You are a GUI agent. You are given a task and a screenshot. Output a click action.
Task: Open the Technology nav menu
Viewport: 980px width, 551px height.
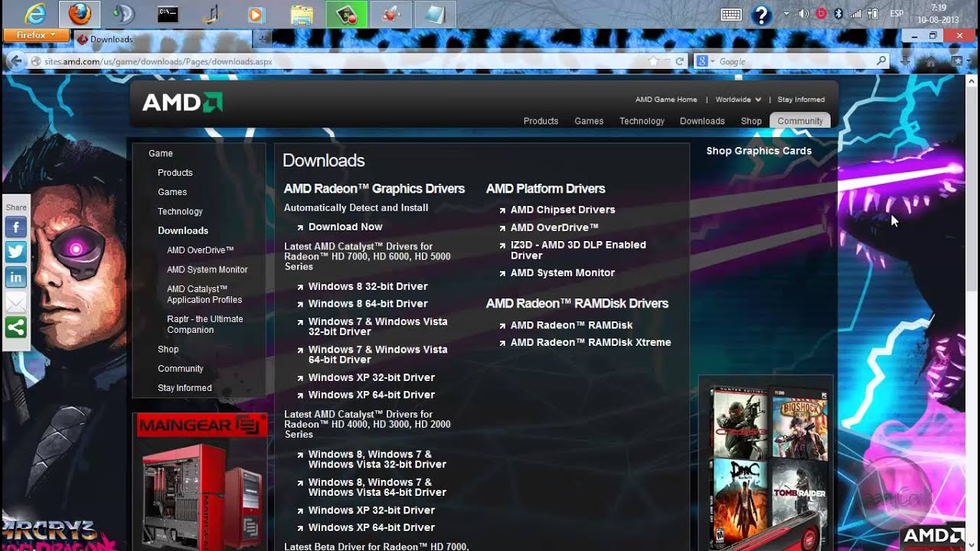point(642,121)
